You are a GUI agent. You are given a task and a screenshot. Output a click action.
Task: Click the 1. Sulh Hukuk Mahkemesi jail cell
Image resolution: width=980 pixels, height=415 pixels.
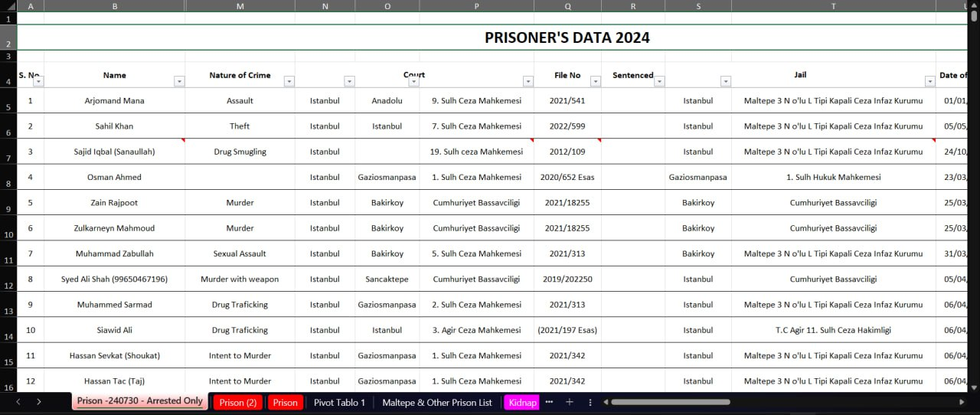834,177
